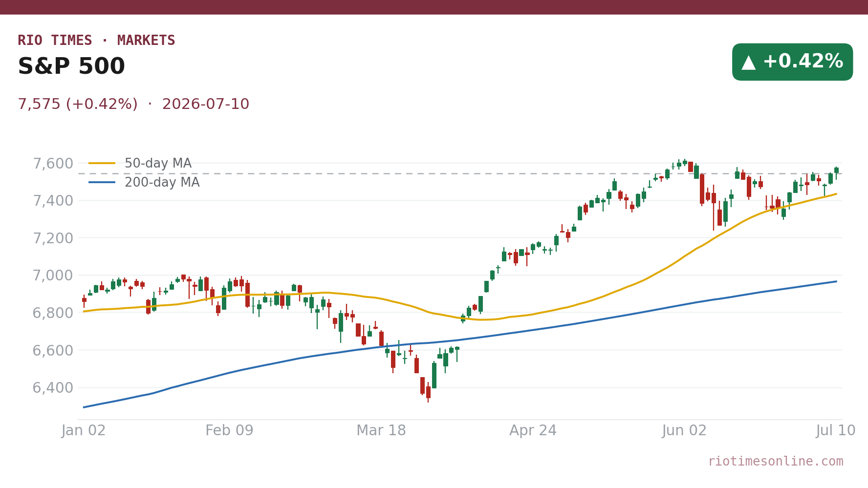The image size is (868, 488).
Task: Click the 6,400 y-axis label
Action: point(53,388)
